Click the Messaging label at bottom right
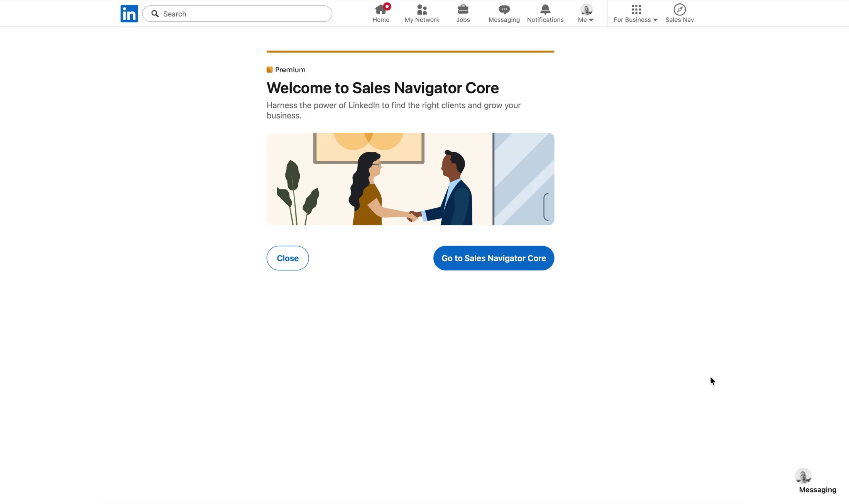This screenshot has width=849, height=504. click(x=817, y=489)
